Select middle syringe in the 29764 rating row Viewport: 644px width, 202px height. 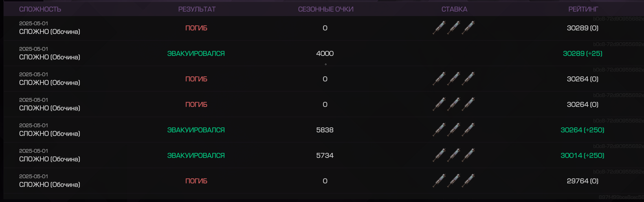pos(454,181)
